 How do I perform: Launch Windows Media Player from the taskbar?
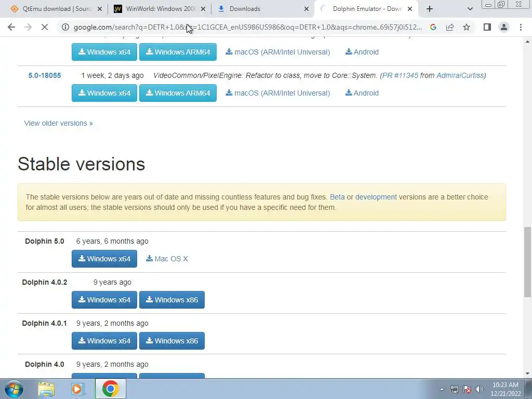(78, 389)
